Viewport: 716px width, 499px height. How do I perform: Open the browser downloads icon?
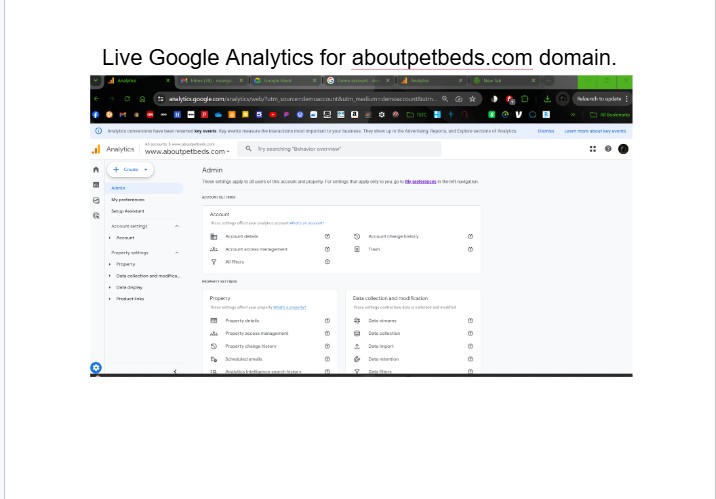547,99
